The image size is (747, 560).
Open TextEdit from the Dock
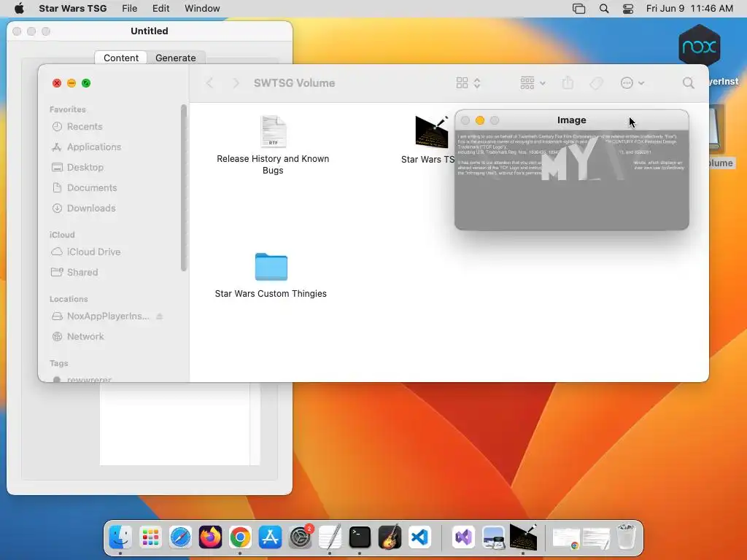(330, 537)
